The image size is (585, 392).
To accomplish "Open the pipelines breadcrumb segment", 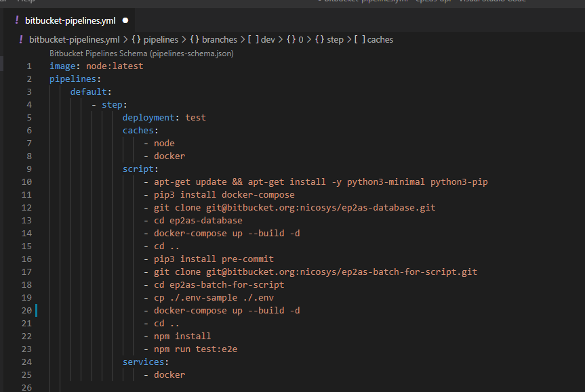I will tap(161, 39).
